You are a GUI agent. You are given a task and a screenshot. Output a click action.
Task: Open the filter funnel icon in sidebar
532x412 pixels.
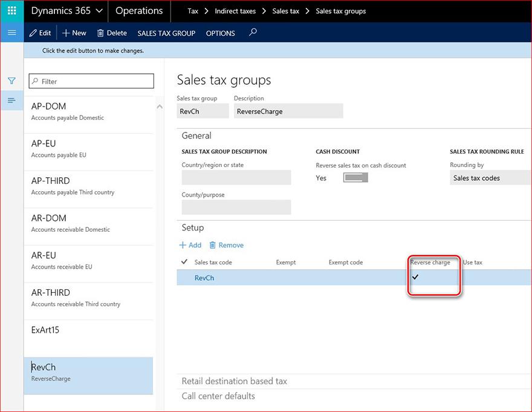point(12,81)
